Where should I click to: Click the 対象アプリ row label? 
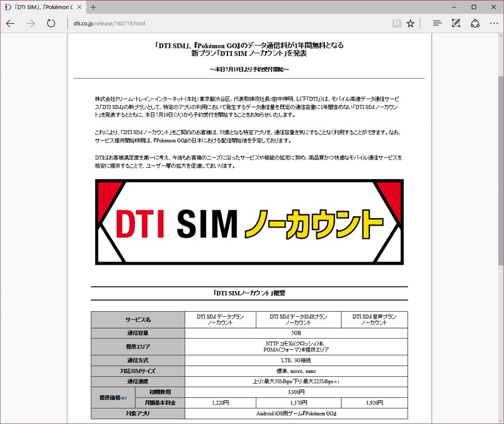point(138,413)
